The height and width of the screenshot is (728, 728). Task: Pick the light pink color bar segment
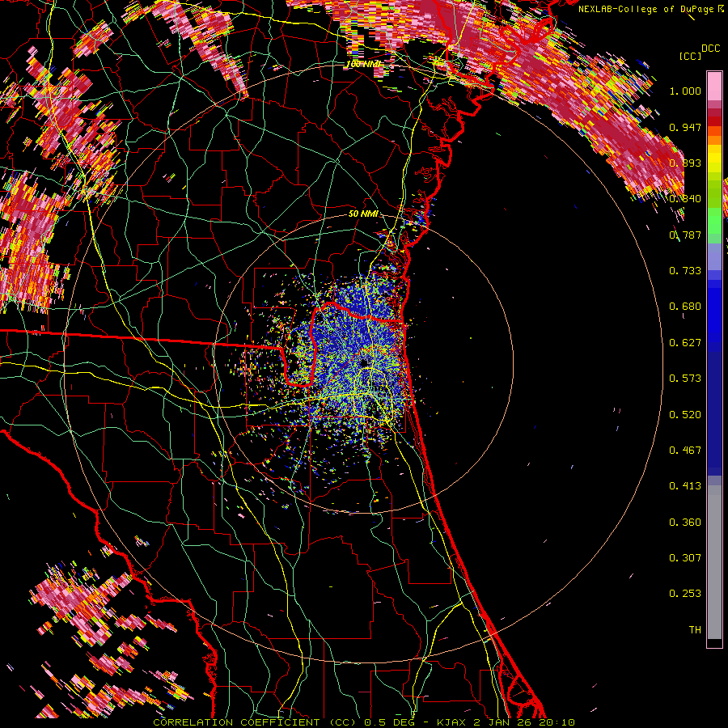click(x=714, y=87)
